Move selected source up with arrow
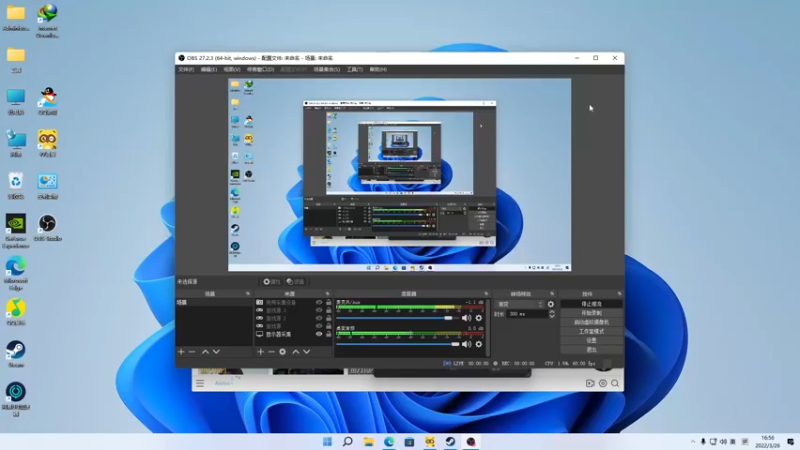This screenshot has height=450, width=800. click(295, 351)
